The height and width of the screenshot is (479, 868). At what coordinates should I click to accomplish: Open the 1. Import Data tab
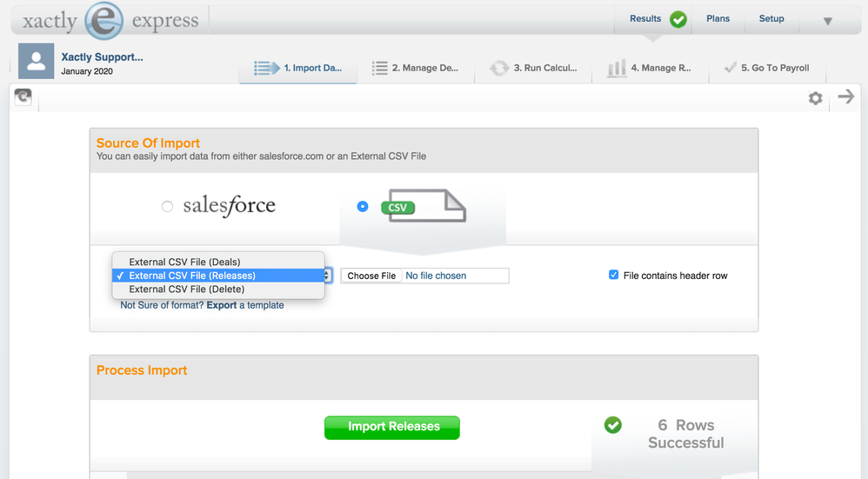pos(297,68)
